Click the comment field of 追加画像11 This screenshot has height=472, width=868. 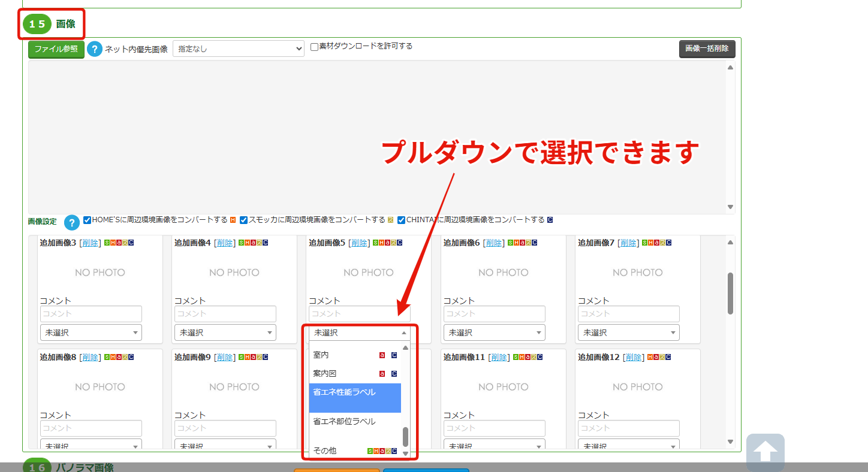495,428
